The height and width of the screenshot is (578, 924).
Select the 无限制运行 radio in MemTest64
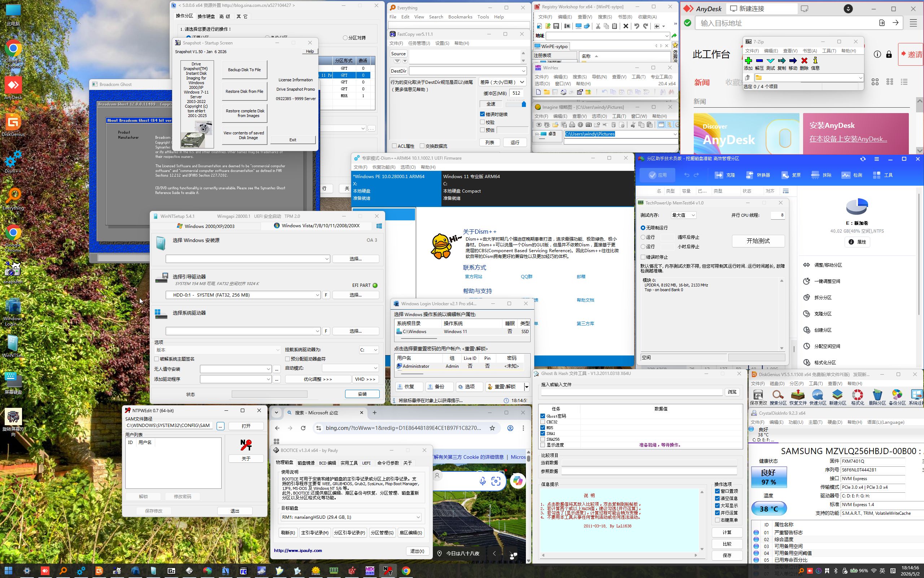tap(643, 228)
